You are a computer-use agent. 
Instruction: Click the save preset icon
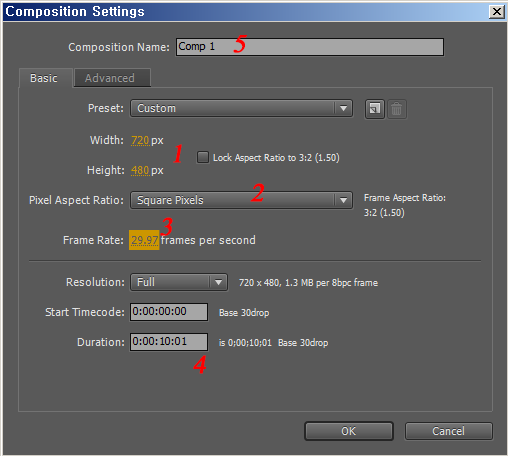tap(375, 109)
